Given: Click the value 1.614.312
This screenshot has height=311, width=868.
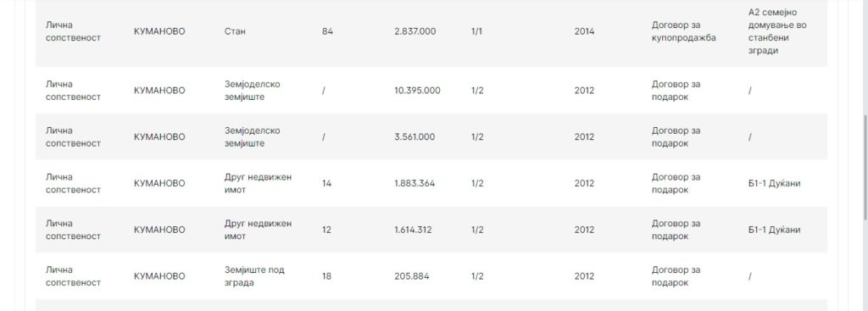Looking at the screenshot, I should click(413, 230).
